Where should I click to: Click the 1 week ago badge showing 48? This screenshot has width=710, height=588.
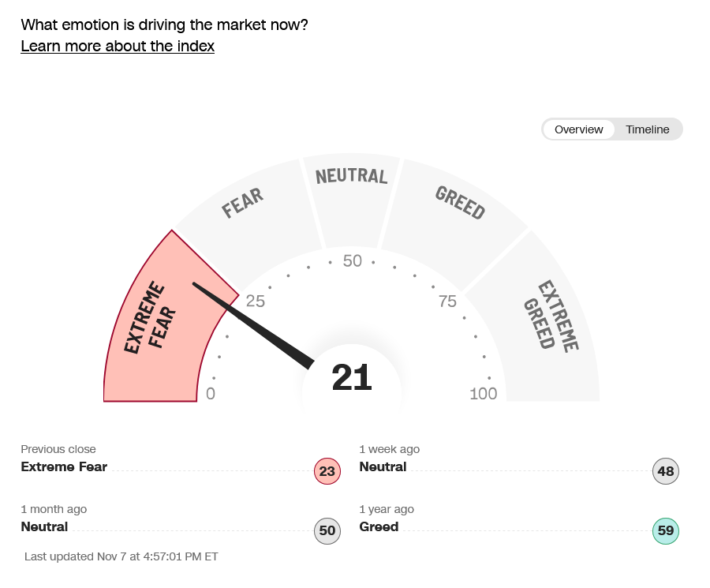666,471
